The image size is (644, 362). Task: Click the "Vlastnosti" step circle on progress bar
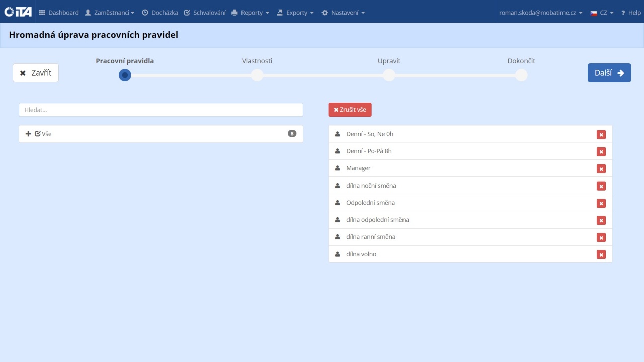(x=257, y=75)
